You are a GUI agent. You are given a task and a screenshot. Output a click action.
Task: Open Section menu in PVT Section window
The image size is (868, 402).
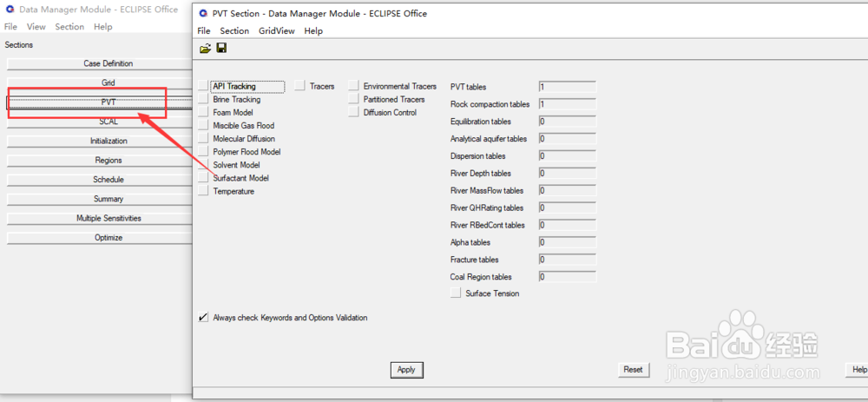click(234, 31)
